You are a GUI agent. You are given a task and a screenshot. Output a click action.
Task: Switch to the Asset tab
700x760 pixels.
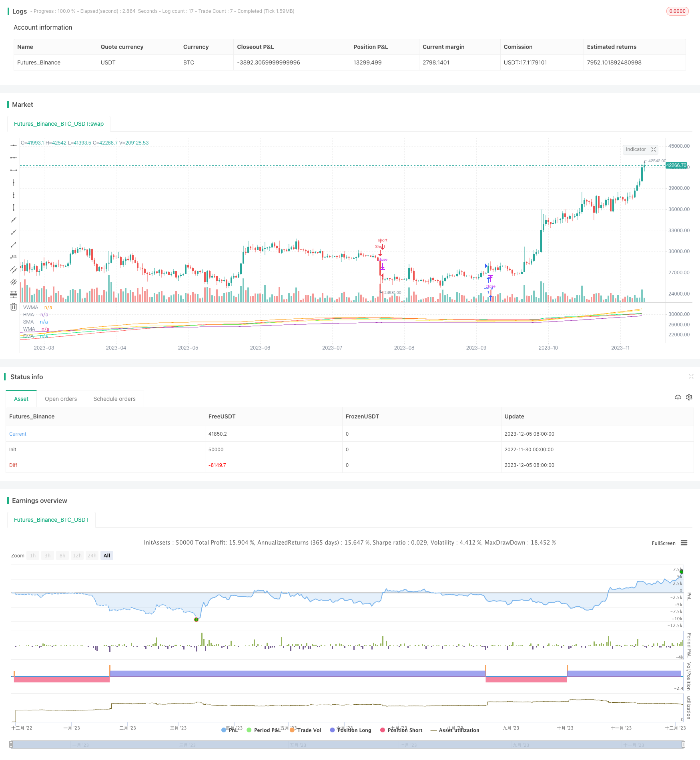[x=21, y=399]
